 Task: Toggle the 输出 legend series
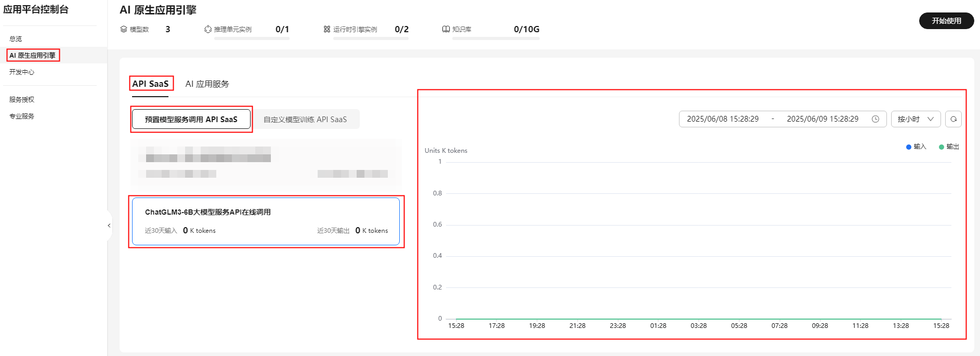click(x=949, y=147)
